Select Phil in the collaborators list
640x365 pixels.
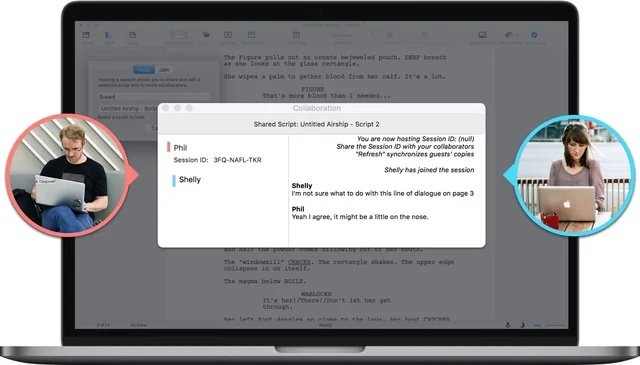180,148
